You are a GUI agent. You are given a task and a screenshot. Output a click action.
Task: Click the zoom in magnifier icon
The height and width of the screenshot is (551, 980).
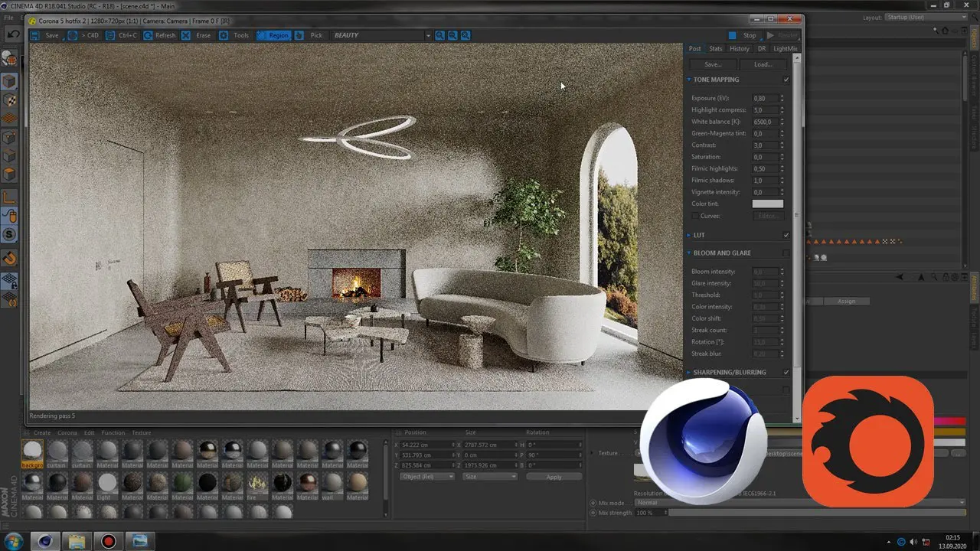click(439, 35)
